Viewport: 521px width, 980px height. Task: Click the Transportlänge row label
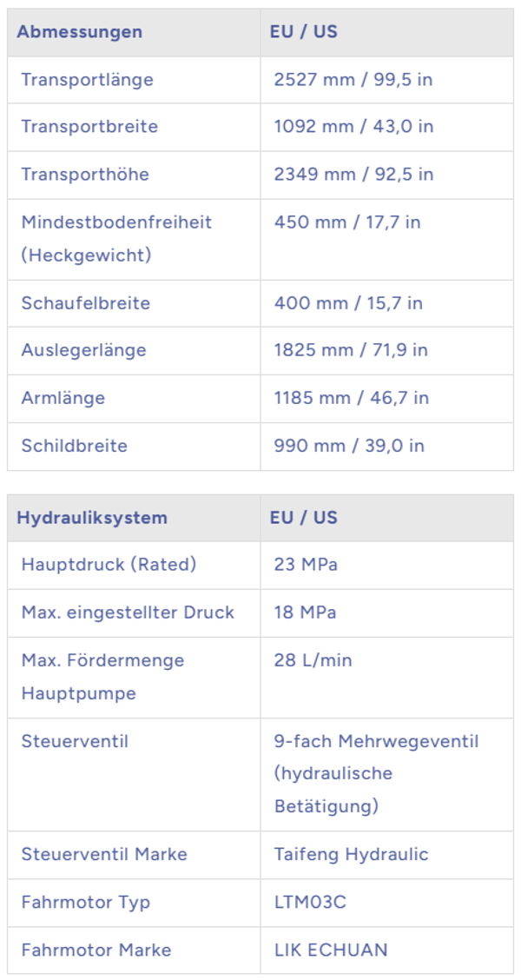click(87, 80)
